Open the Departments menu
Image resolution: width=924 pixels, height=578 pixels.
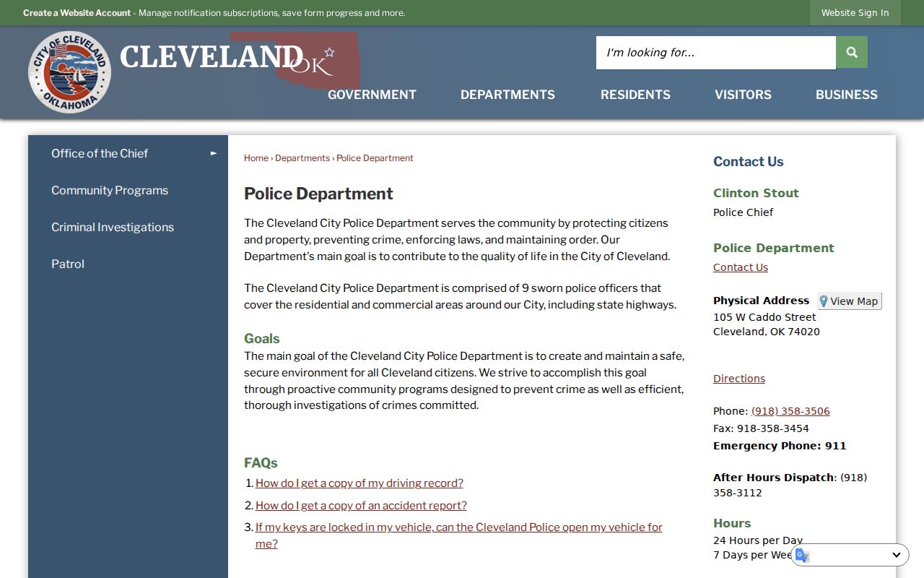pyautogui.click(x=507, y=95)
